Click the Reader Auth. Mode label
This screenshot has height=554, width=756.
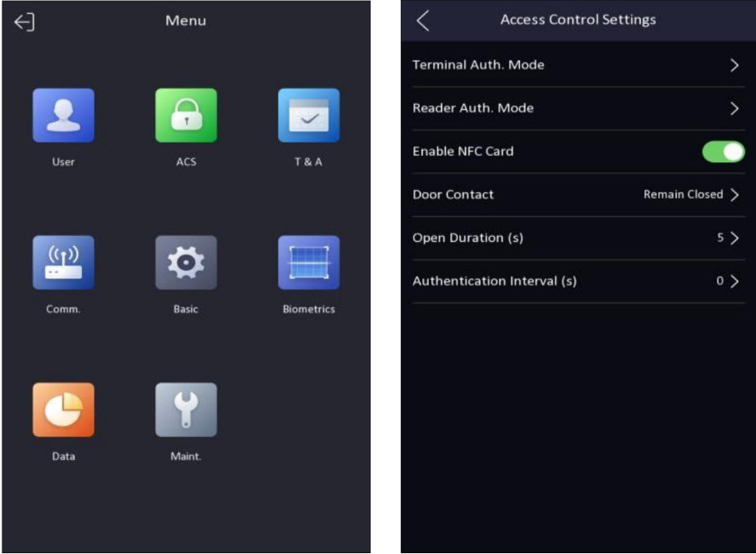(x=473, y=108)
